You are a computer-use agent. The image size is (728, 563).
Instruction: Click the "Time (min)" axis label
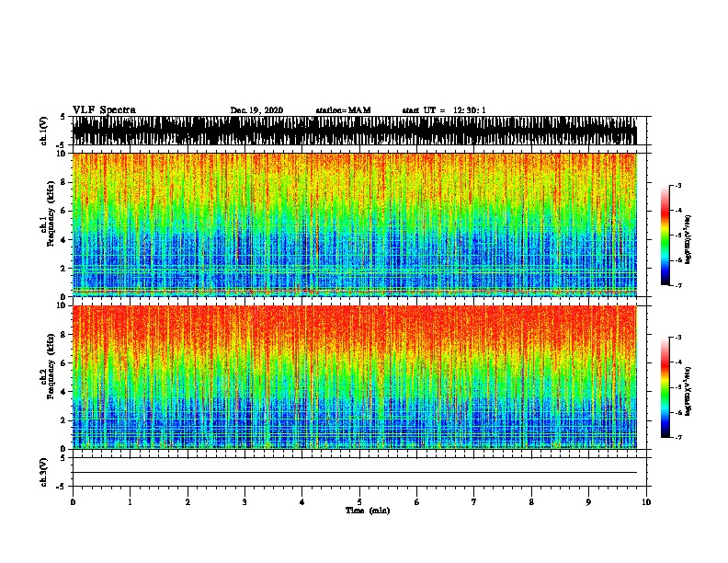[x=368, y=511]
